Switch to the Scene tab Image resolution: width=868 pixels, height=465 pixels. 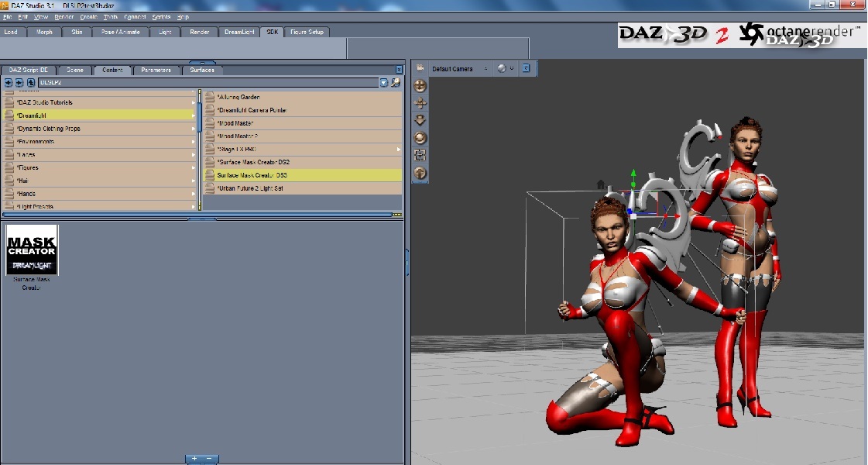tap(75, 70)
